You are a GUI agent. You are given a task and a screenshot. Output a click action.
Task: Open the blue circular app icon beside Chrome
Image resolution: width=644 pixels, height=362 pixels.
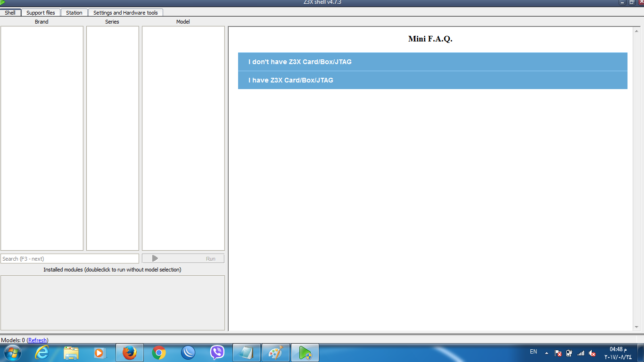(188, 353)
